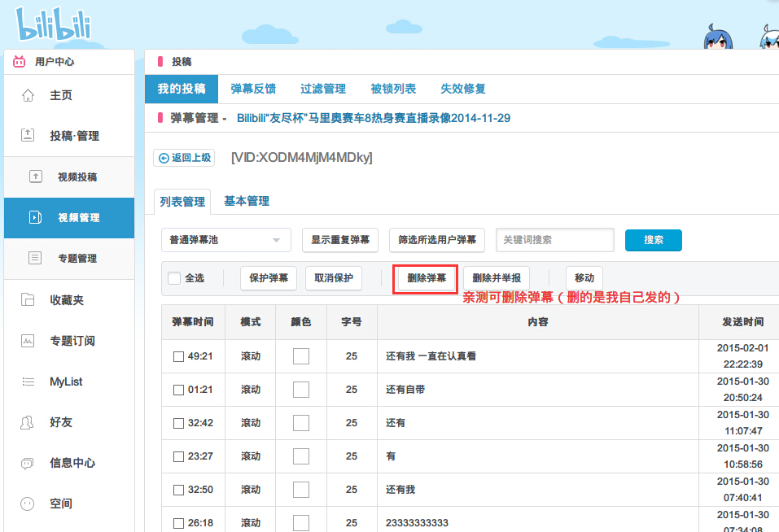Open the 普通弹幕池 dropdown
This screenshot has height=532, width=779.
226,240
